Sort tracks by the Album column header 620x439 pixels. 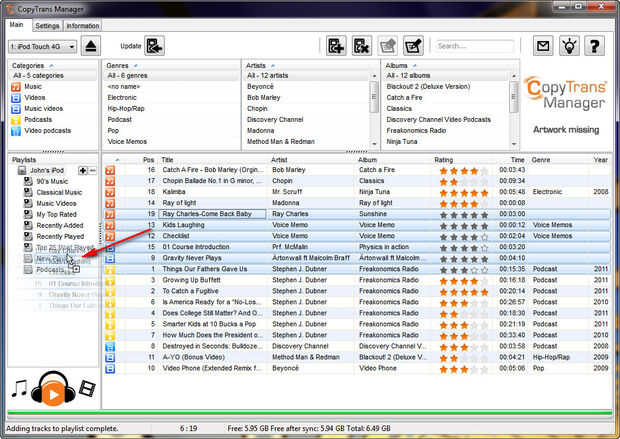pos(367,160)
